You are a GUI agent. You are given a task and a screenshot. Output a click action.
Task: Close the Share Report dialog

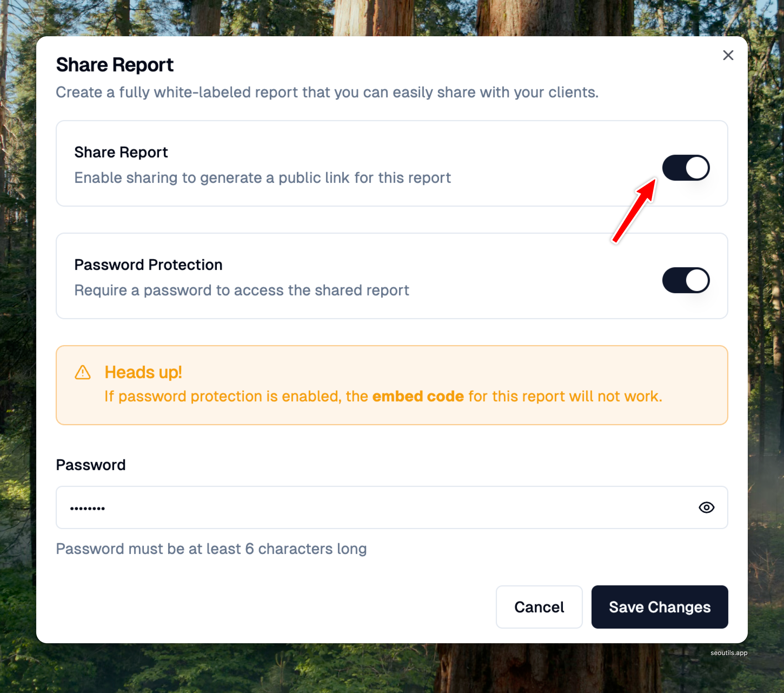[x=727, y=55]
